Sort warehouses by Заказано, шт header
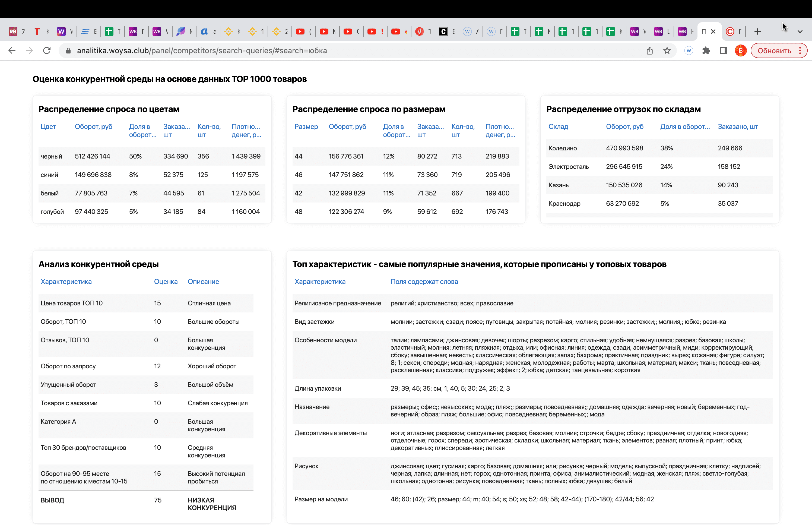 point(738,126)
